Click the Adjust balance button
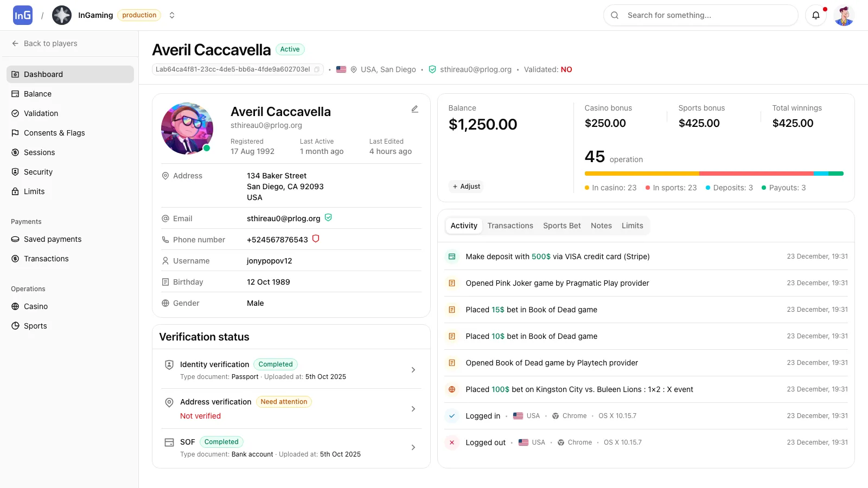 pyautogui.click(x=465, y=186)
